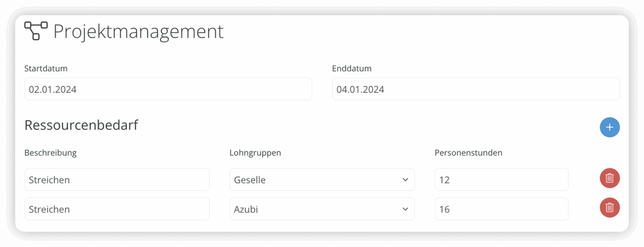Expand chevron arrow of Geselle select
The image size is (644, 247).
(x=405, y=180)
